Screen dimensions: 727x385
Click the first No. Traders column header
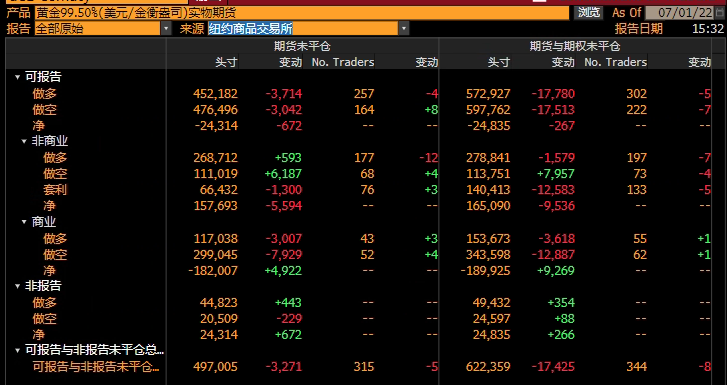click(343, 62)
